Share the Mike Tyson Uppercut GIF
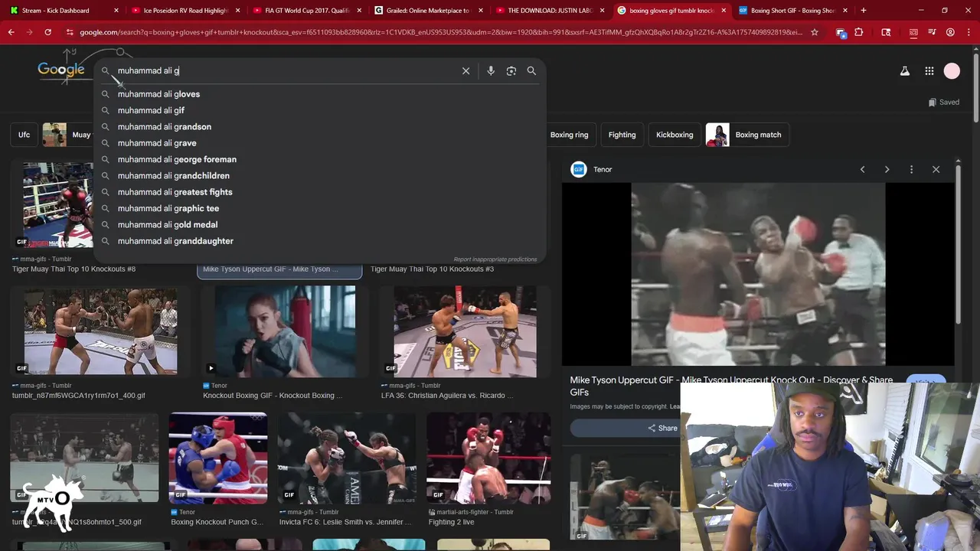The height and width of the screenshot is (551, 980). [x=663, y=428]
